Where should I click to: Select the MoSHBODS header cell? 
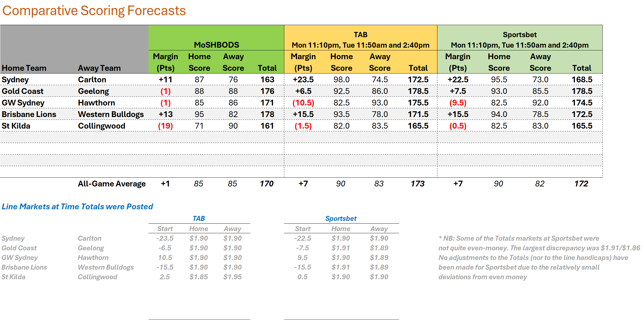216,45
